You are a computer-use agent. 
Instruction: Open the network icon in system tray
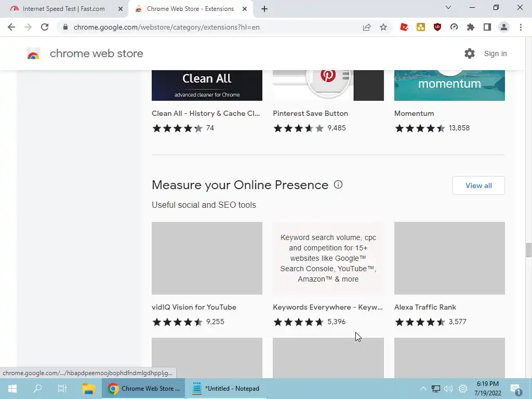tap(436, 389)
